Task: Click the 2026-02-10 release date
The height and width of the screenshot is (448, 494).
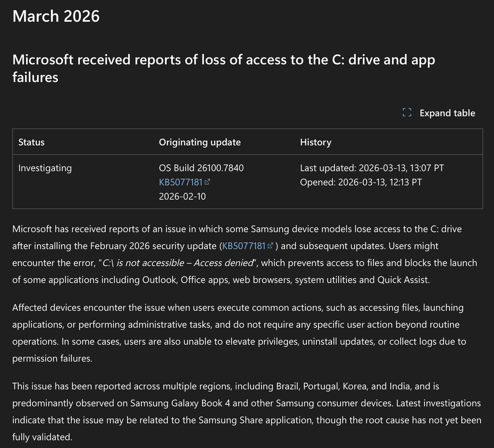Action: pos(182,196)
